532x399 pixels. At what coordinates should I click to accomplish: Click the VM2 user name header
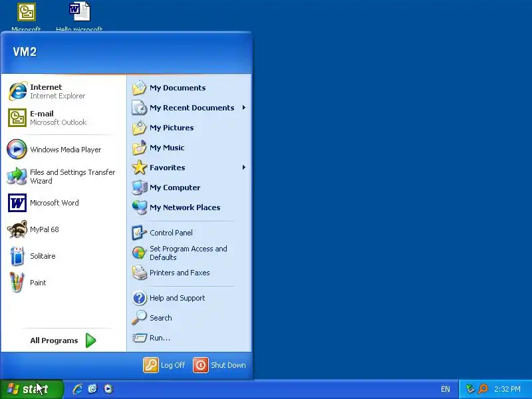[25, 52]
